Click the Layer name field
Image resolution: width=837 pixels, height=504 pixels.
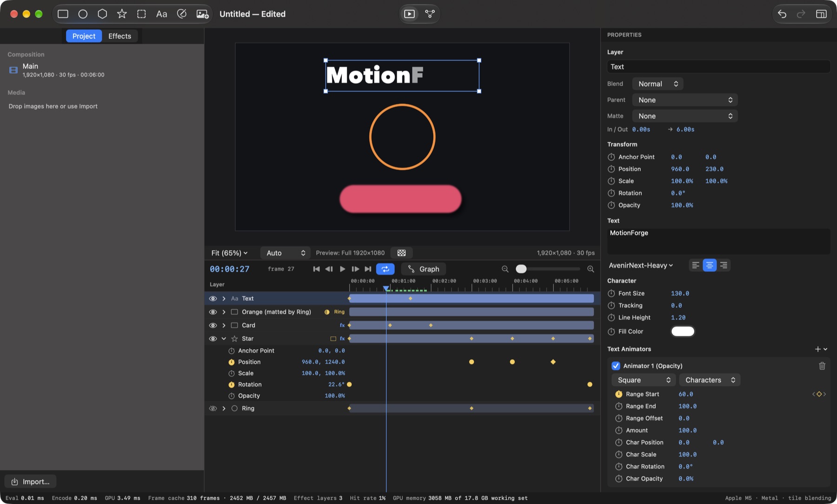718,66
